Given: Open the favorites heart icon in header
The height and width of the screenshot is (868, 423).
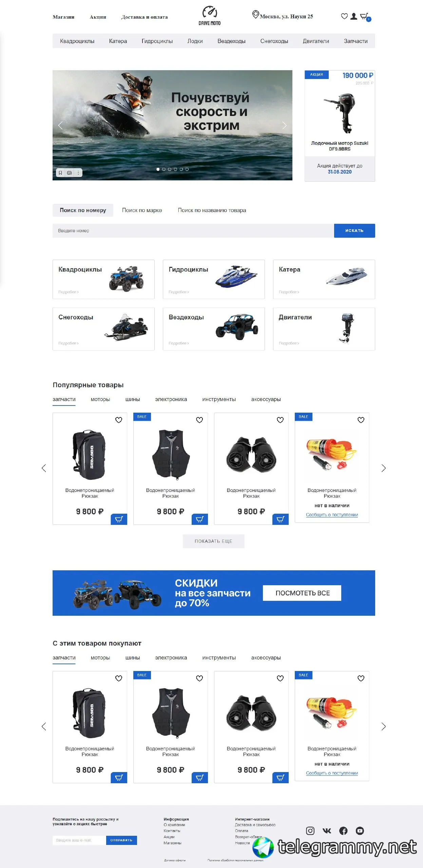Looking at the screenshot, I should [x=344, y=16].
